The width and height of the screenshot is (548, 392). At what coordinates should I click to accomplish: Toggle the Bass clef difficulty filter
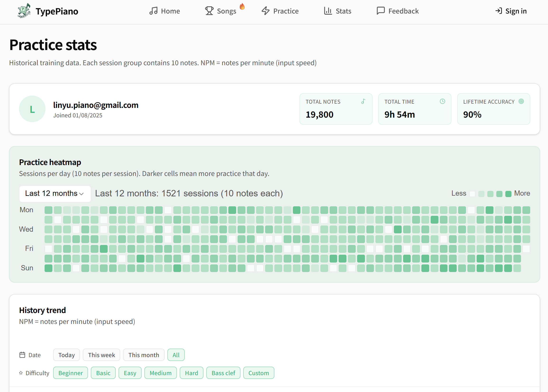click(223, 373)
